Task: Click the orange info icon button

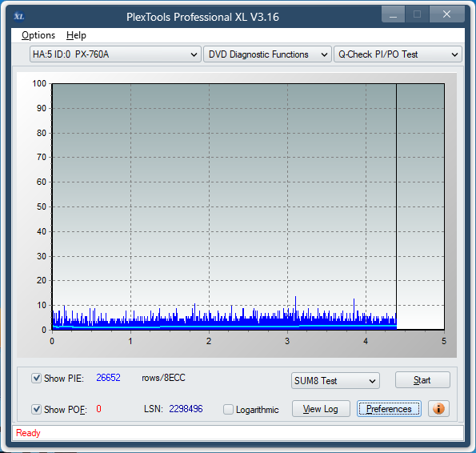Action: (438, 409)
